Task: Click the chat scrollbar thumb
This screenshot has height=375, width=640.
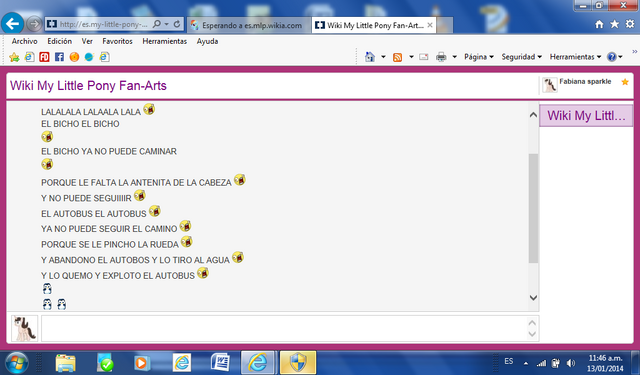Action: pyautogui.click(x=533, y=208)
